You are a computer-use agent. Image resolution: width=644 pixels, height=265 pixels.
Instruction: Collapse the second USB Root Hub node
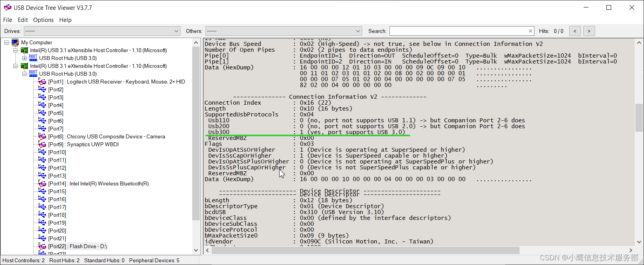point(24,74)
